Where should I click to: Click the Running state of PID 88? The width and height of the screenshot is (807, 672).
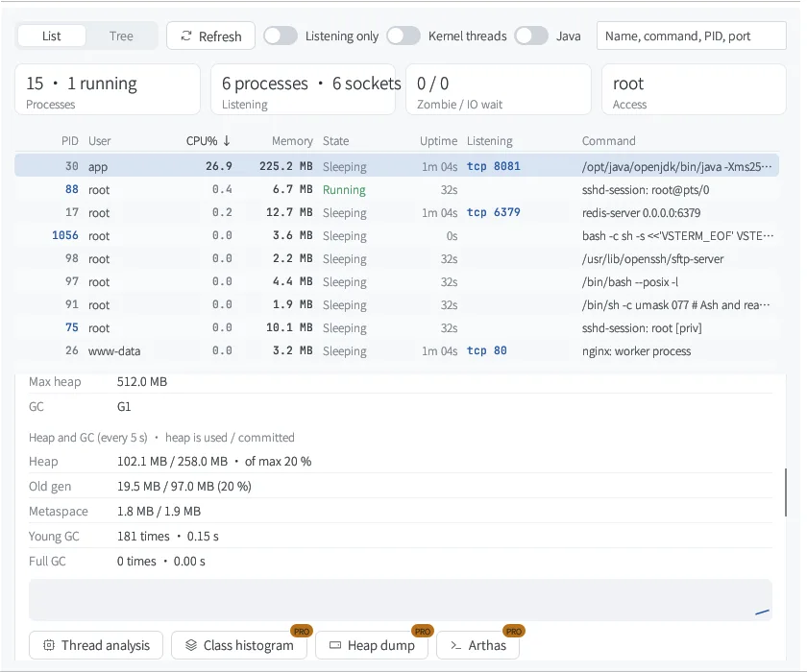(344, 190)
